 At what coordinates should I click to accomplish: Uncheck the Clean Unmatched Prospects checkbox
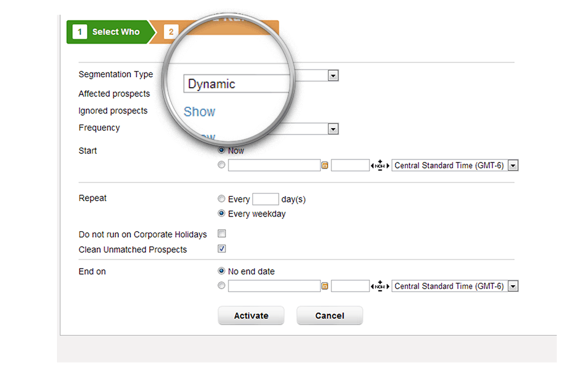[222, 248]
